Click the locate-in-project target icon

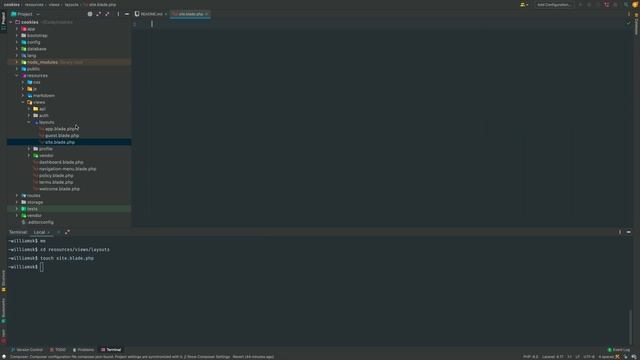coord(90,14)
